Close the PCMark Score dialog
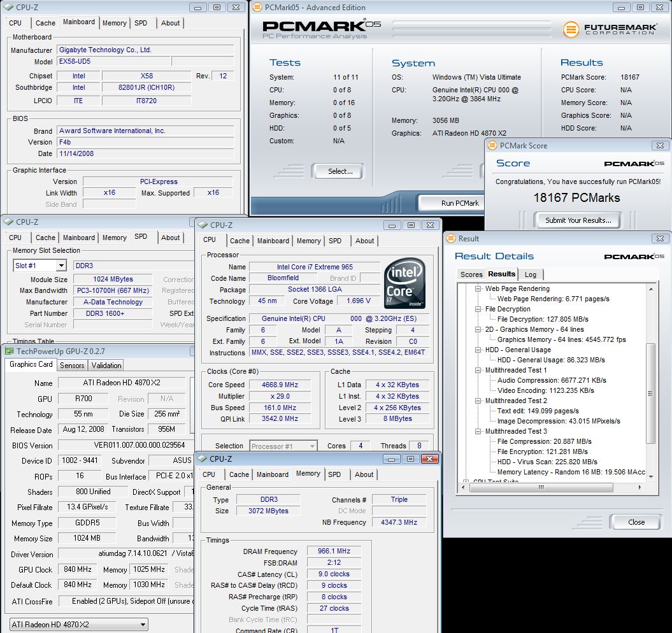The height and width of the screenshot is (633, 672). (x=660, y=146)
